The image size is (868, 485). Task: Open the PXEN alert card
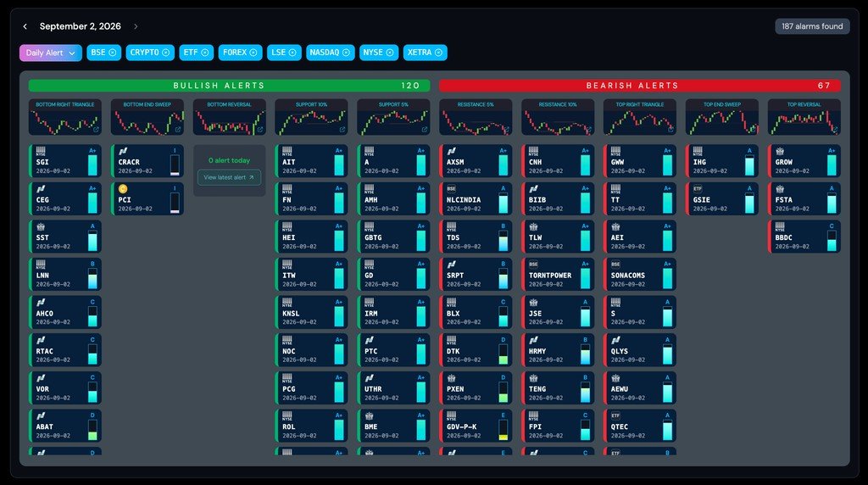[x=476, y=387]
